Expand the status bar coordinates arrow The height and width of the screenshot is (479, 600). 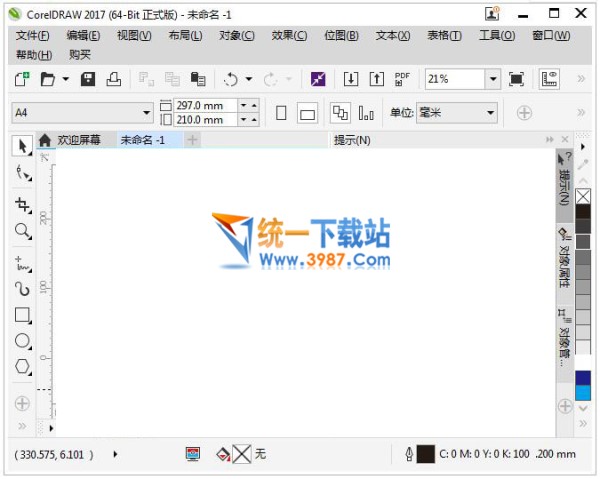point(115,455)
